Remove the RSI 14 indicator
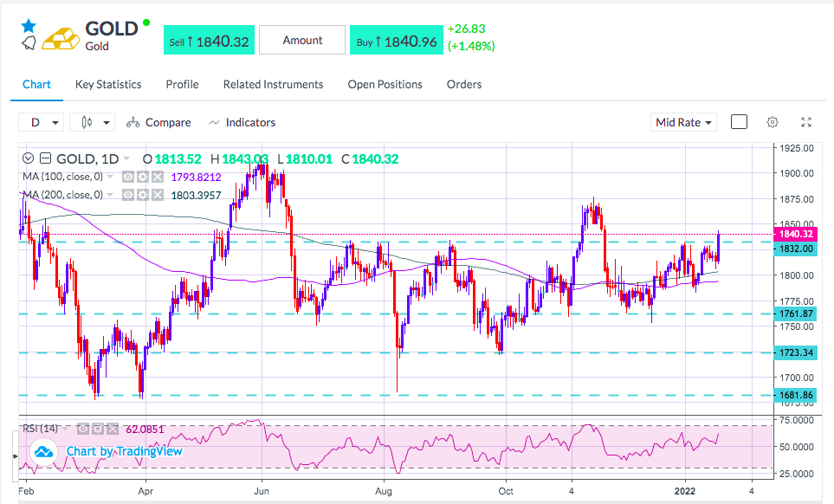 [113, 429]
